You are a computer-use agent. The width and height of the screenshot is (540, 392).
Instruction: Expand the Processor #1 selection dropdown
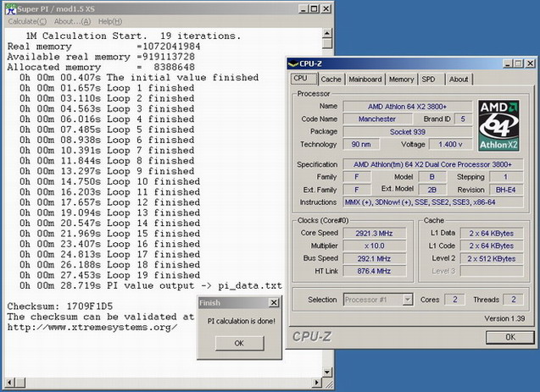[408, 300]
